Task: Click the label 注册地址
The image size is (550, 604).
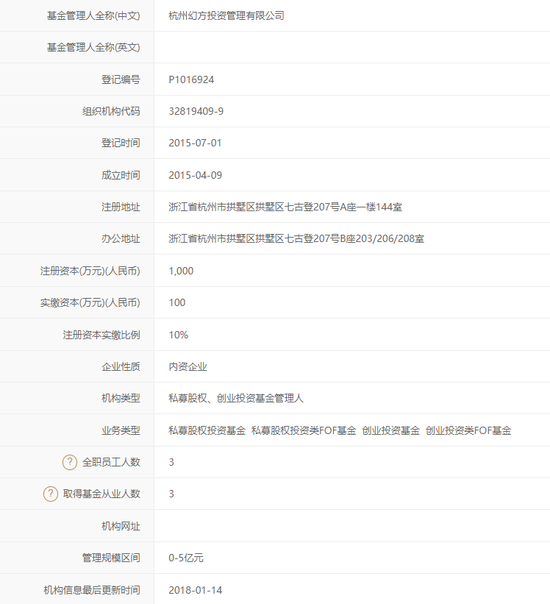Action: 121,207
